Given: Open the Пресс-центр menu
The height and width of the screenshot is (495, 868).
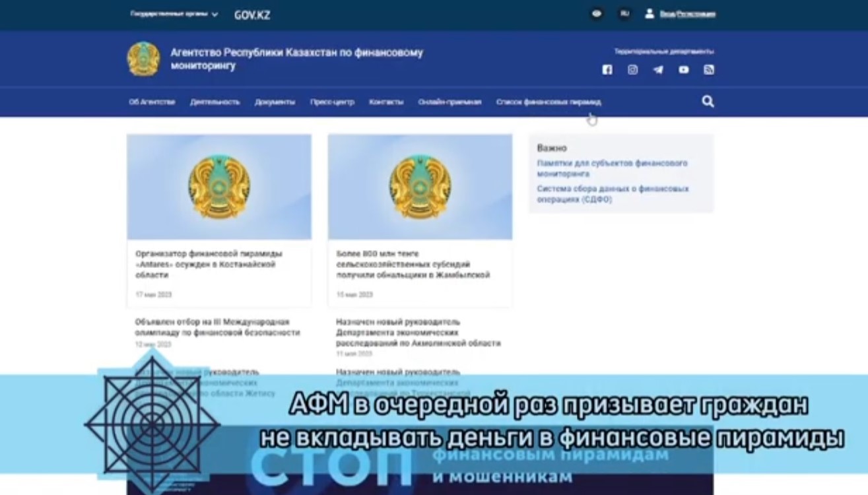Looking at the screenshot, I should coord(332,102).
